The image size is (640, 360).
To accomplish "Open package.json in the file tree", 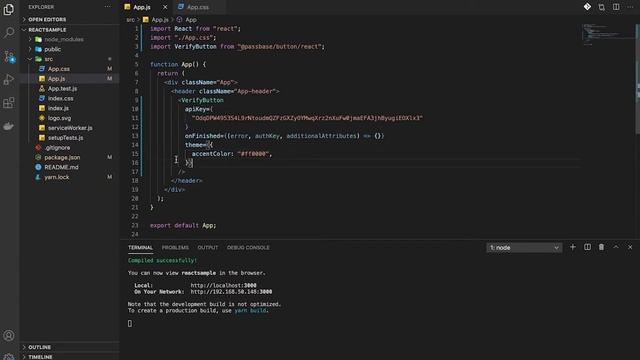I will [69, 157].
